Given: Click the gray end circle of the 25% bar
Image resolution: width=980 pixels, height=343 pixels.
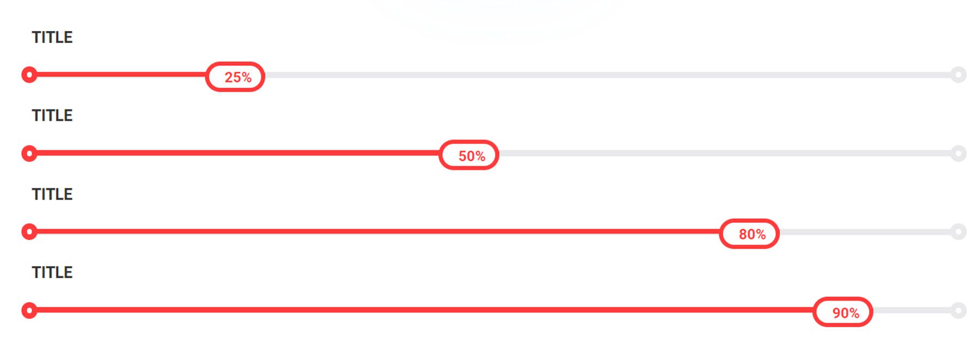Looking at the screenshot, I should click(958, 75).
